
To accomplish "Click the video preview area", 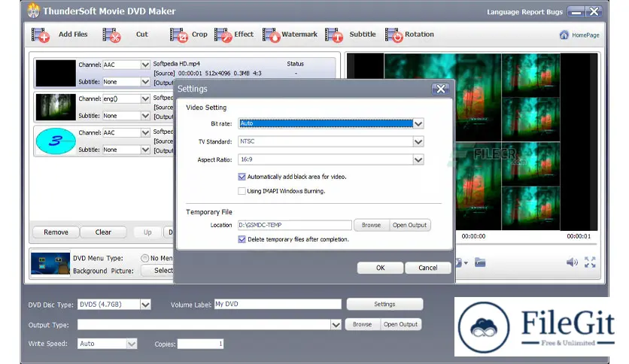I will 473,142.
